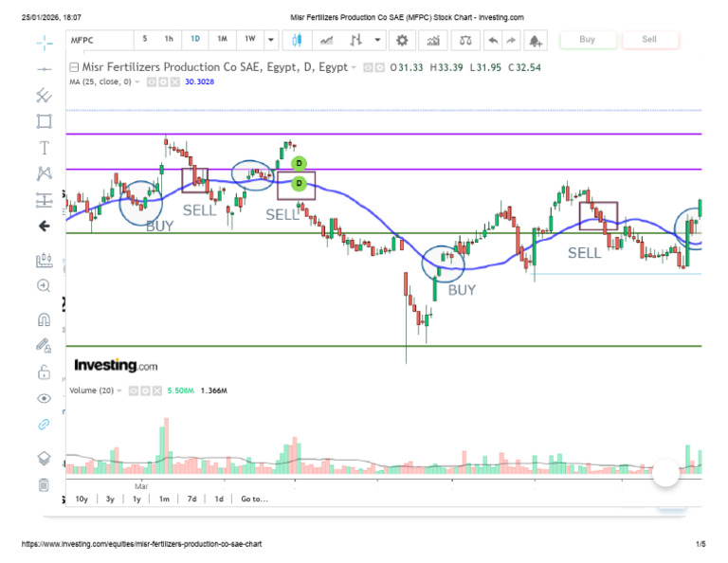Image resolution: width=728 pixels, height=563 pixels.
Task: Select the line chart style icon
Action: pyautogui.click(x=326, y=41)
